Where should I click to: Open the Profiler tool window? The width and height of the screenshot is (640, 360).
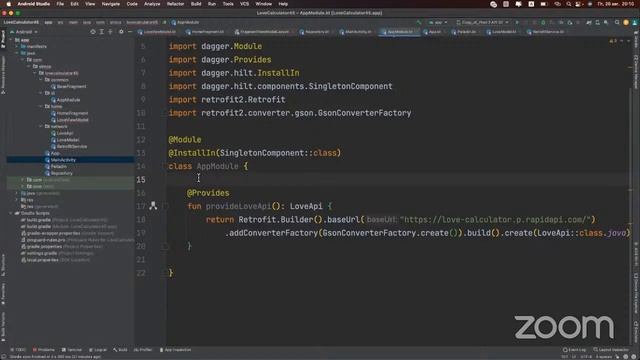point(143,350)
